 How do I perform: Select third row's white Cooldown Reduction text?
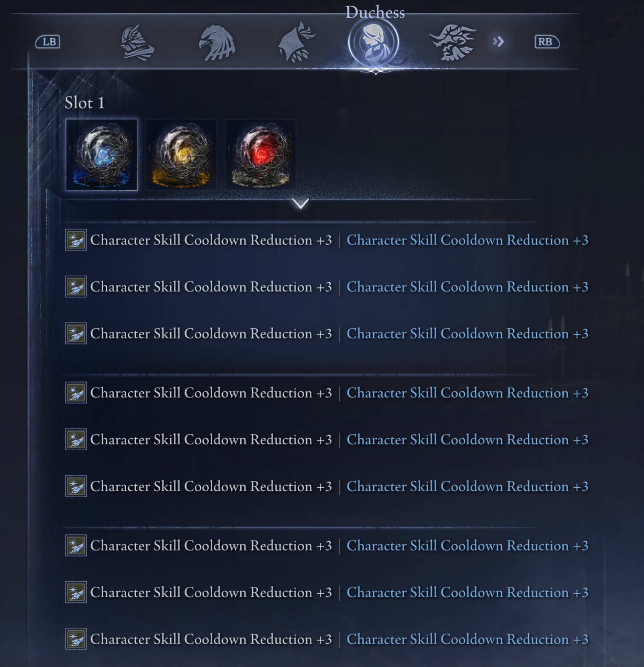point(211,334)
